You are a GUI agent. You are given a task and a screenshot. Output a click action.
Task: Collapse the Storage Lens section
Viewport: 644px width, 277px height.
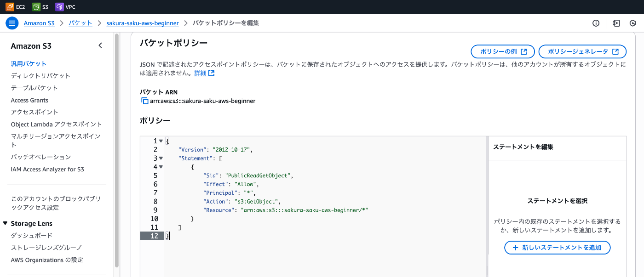[x=6, y=223]
